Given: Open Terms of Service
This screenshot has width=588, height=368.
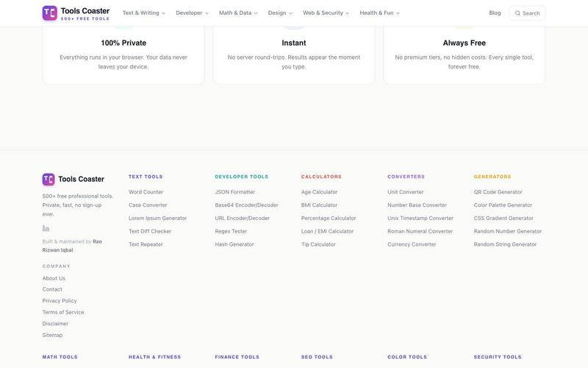Looking at the screenshot, I should pyautogui.click(x=63, y=312).
